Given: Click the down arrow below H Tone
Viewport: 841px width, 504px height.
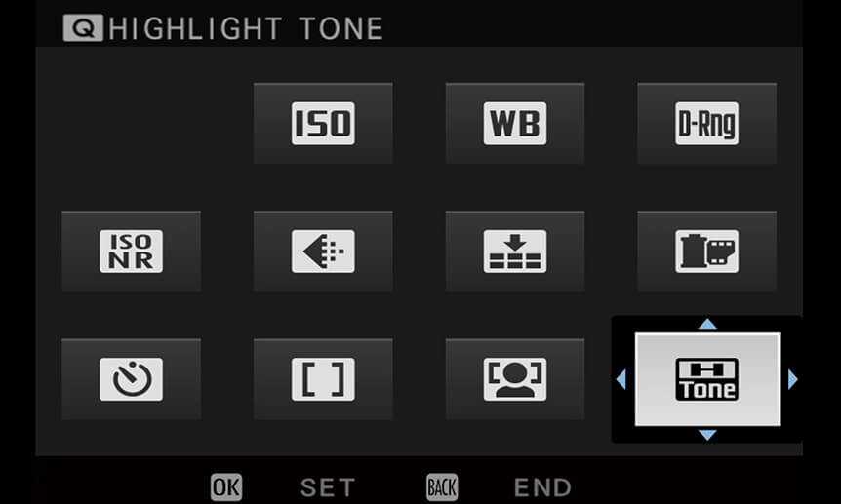Looking at the screenshot, I should click(x=707, y=435).
